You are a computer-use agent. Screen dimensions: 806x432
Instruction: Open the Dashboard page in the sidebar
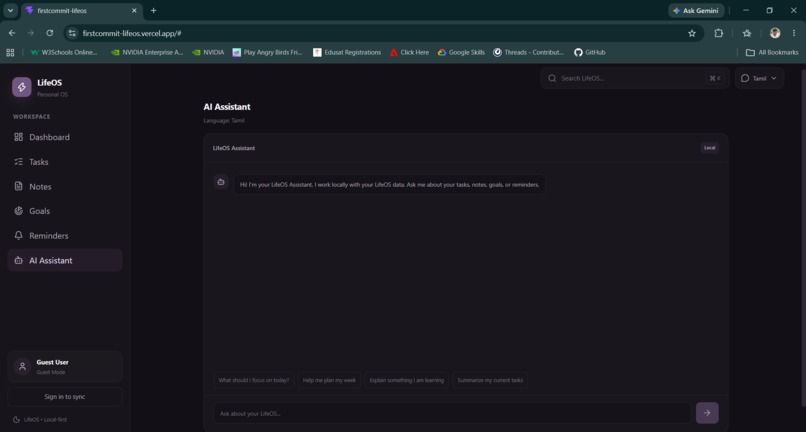pyautogui.click(x=65, y=137)
